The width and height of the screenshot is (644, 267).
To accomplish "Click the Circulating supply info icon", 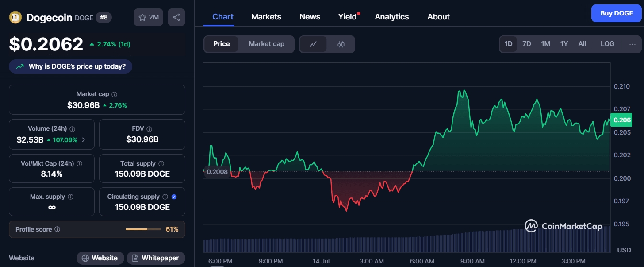I will (165, 197).
